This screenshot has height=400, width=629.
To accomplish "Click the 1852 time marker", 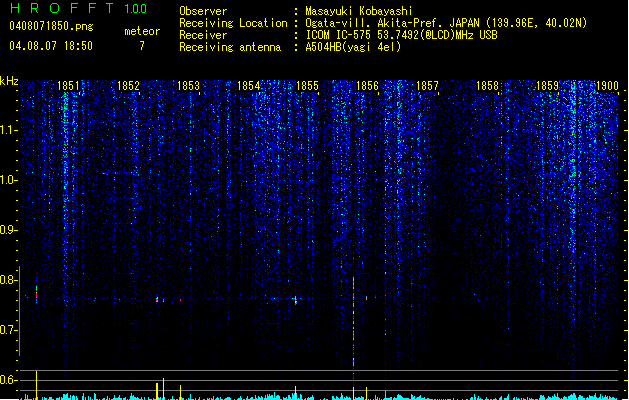I will (128, 86).
